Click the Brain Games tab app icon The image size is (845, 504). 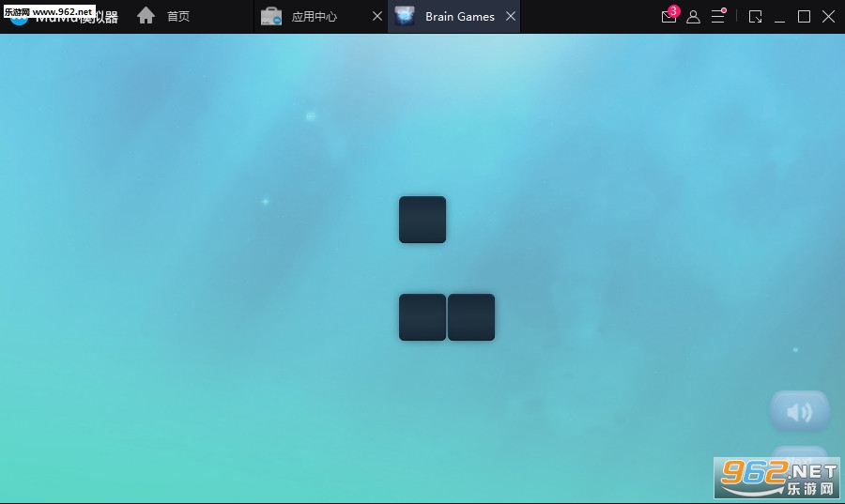click(x=405, y=17)
